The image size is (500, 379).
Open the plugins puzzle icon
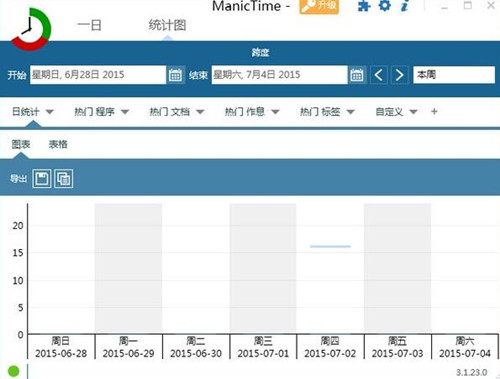coord(364,6)
